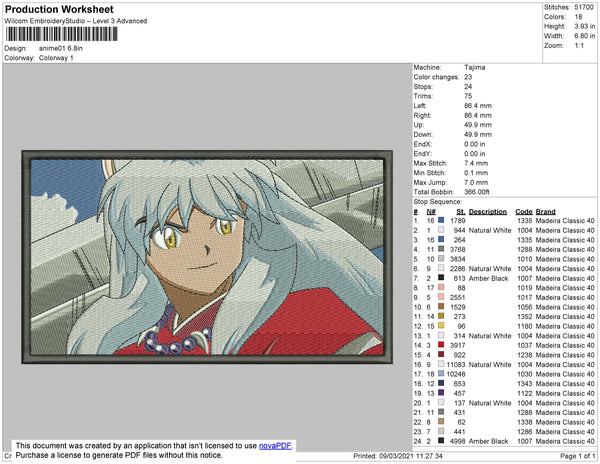Select the Production Worksheet title text
The width and height of the screenshot is (600, 464).
click(59, 10)
